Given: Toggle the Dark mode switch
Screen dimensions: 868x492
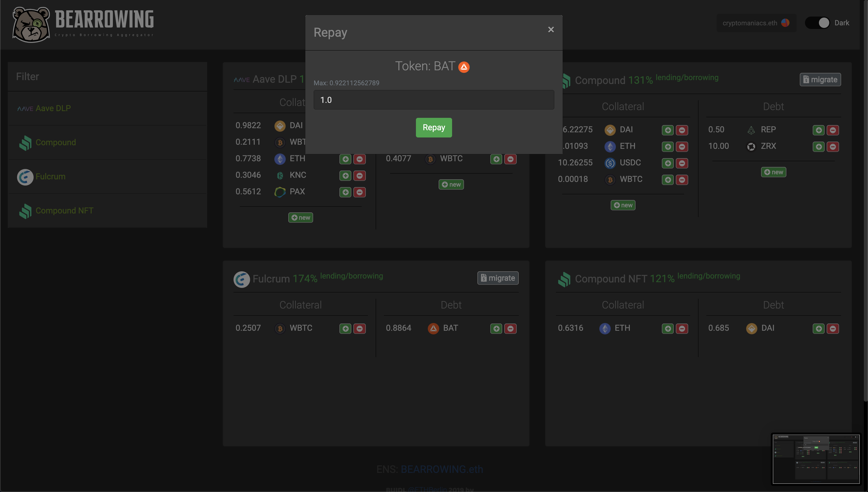Looking at the screenshot, I should coord(817,23).
